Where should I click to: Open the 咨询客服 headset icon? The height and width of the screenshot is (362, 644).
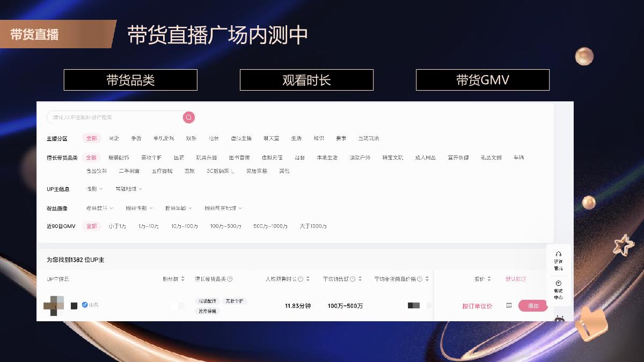(558, 255)
